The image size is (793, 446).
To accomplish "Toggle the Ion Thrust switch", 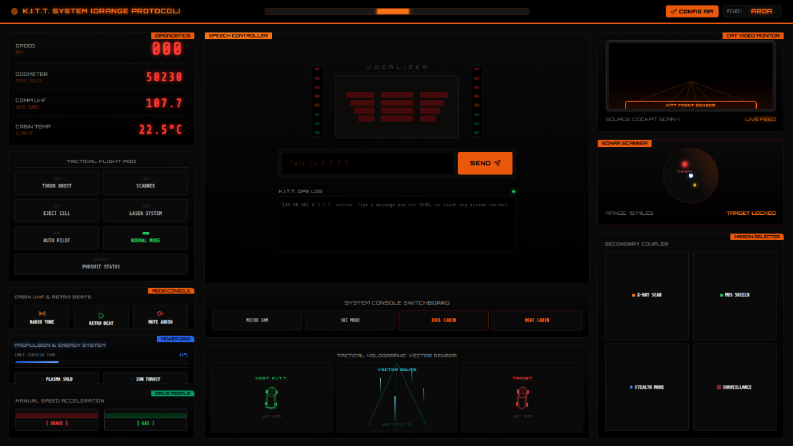I will coord(145,378).
